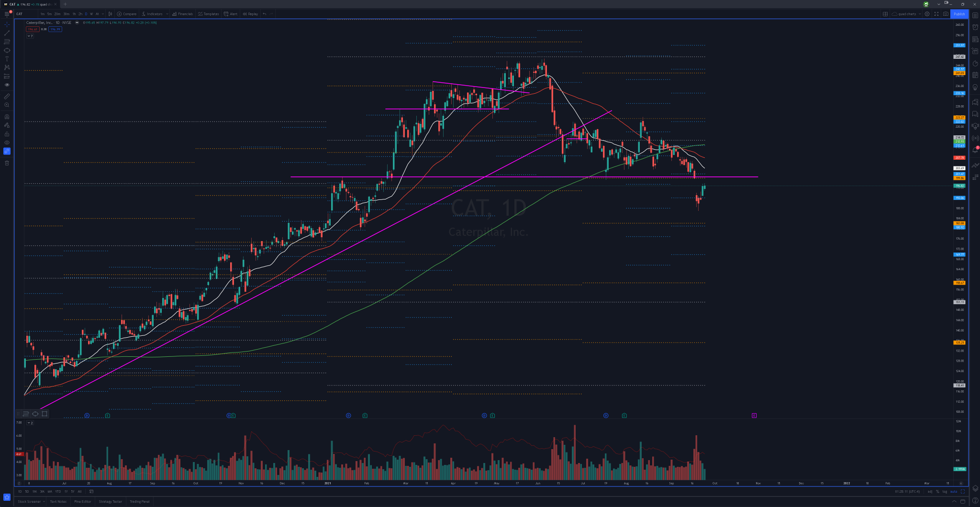
Task: Switch chart to 5m interval
Action: (x=49, y=14)
